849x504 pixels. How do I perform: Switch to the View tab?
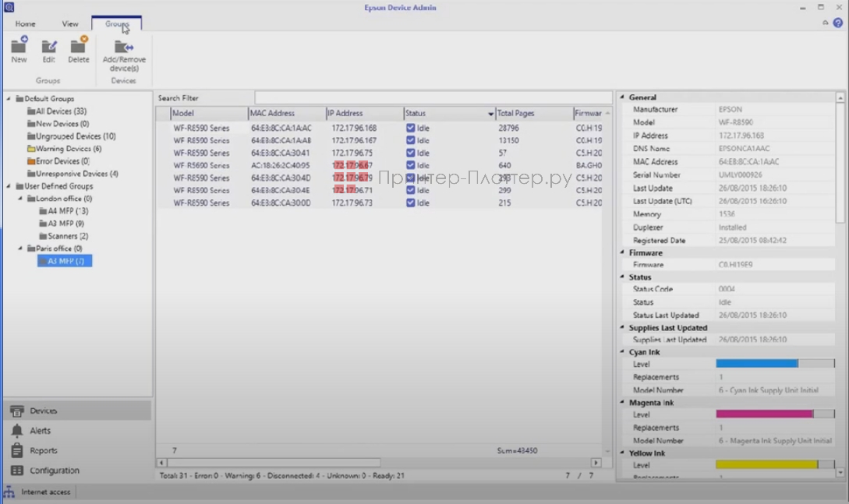(x=70, y=24)
